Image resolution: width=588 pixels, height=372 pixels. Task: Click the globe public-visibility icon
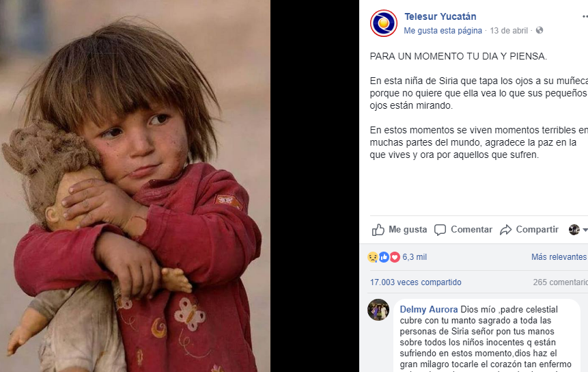(x=540, y=30)
